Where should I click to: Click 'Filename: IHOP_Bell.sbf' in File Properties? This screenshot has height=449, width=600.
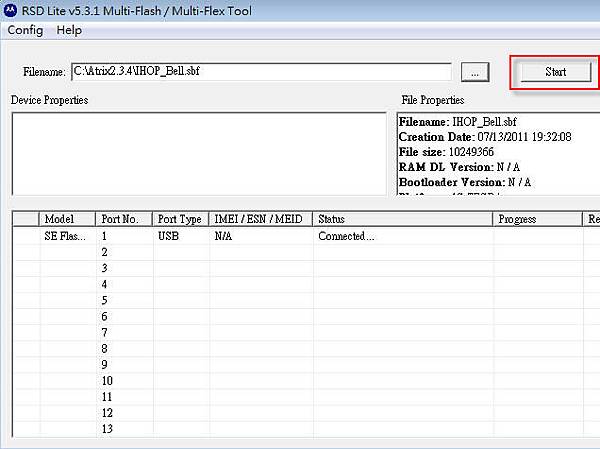(458, 122)
